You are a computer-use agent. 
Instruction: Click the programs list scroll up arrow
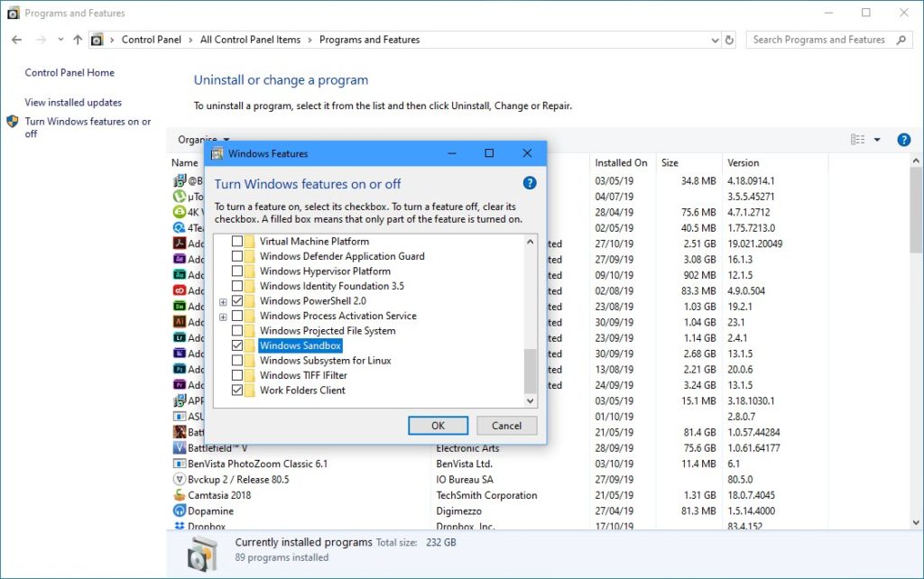[x=916, y=161]
